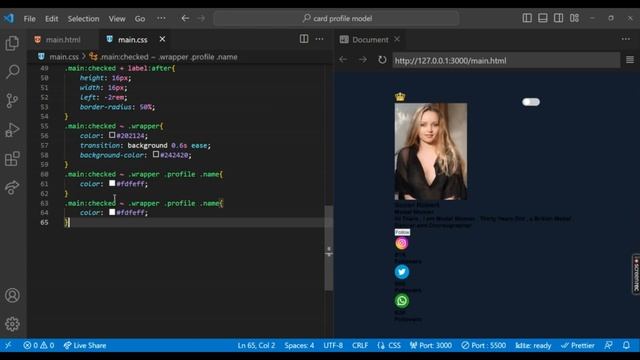Open the notifications bell
This screenshot has height=360, width=640.
tap(626, 345)
